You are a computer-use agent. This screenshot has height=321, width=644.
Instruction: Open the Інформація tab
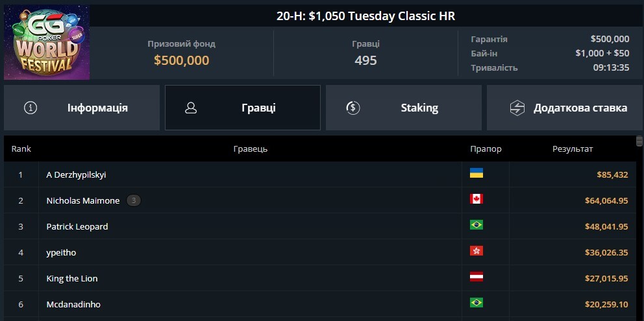point(82,108)
